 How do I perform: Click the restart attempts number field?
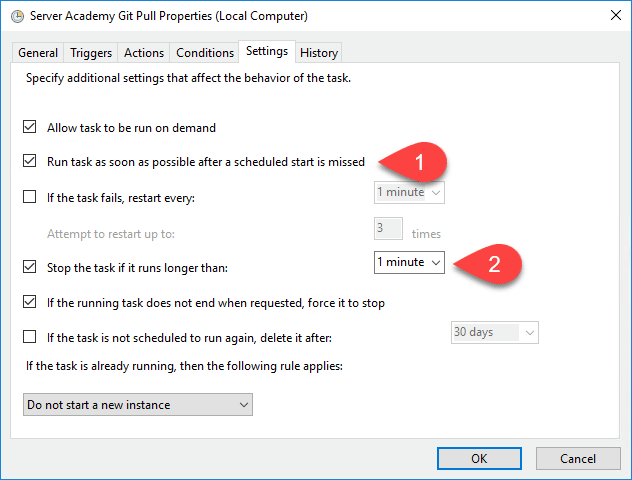(388, 229)
